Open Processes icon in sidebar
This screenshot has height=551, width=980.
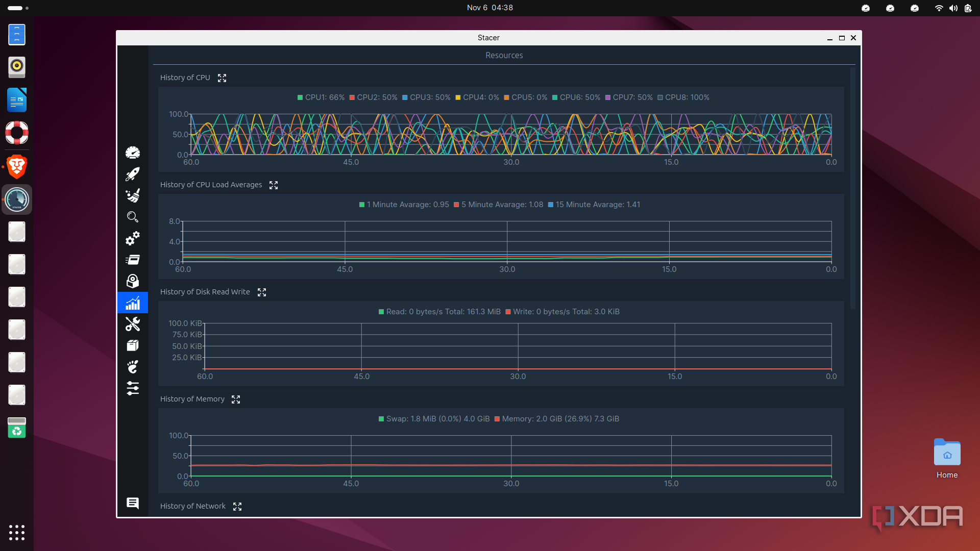click(133, 260)
